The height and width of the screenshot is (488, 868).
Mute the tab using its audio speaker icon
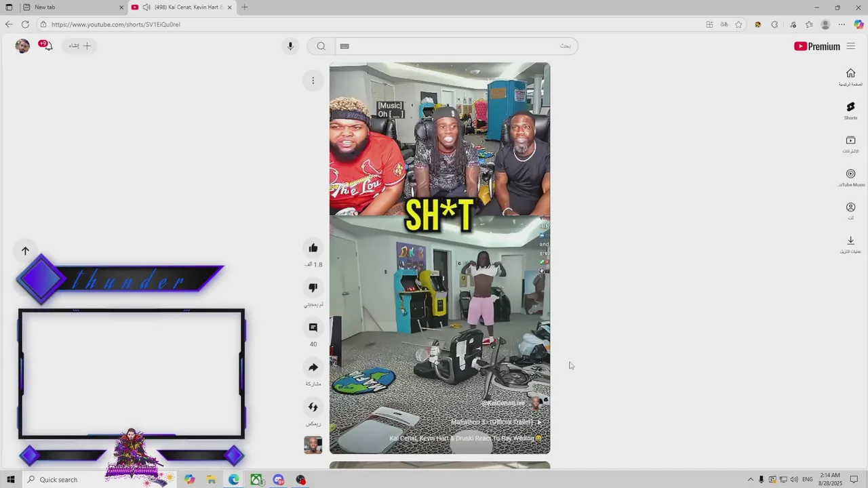point(146,7)
